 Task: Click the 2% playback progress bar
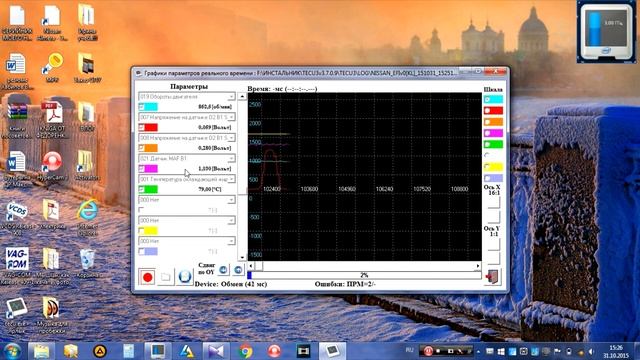[x=364, y=276]
